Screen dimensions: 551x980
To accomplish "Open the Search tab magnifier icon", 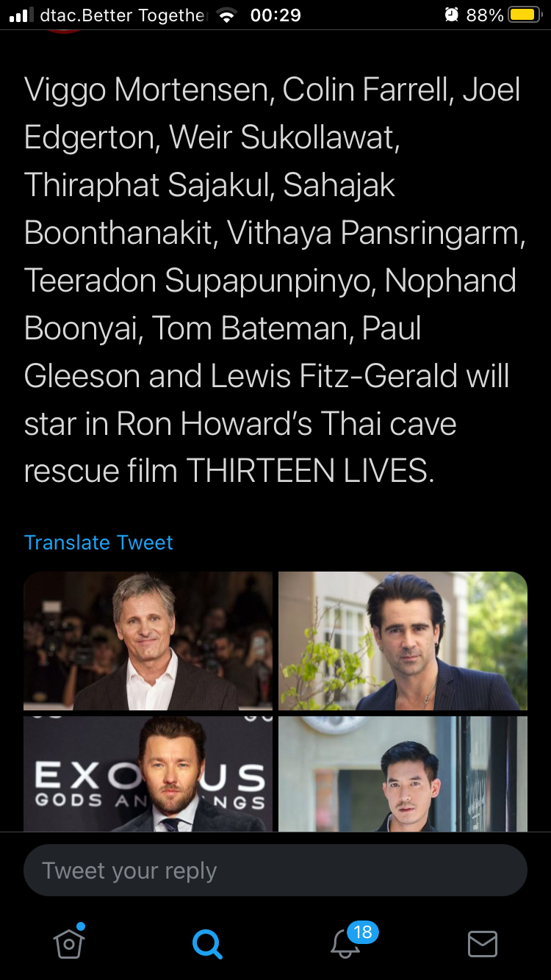I will coord(207,943).
